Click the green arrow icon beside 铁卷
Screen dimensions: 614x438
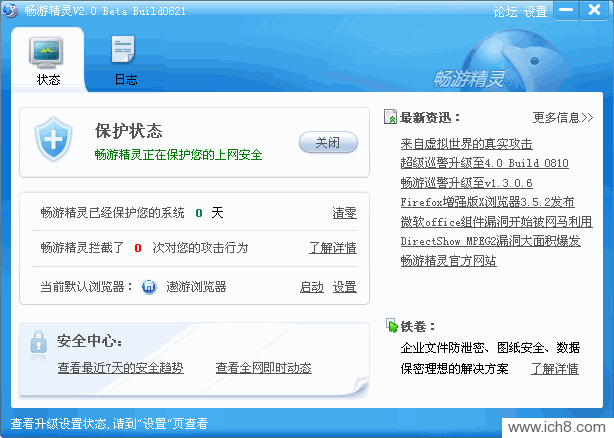click(x=391, y=326)
